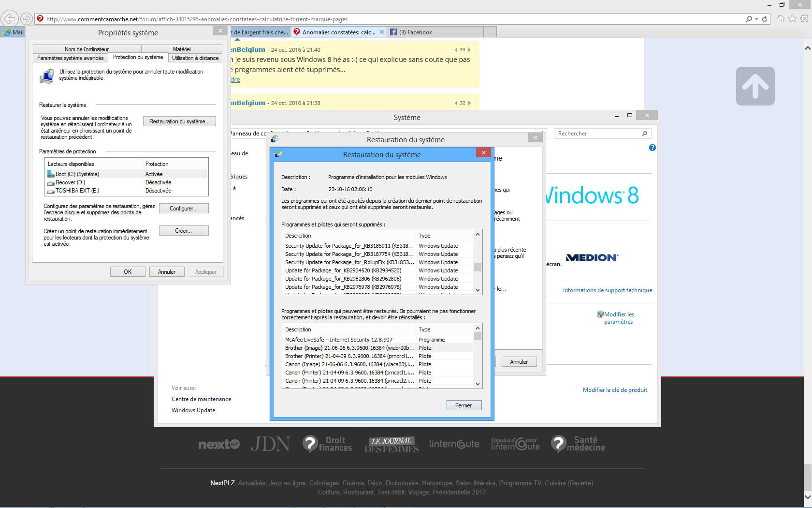Click Annuler in Restauration du système wizard
Screen dimensions: 812x508
[x=519, y=362]
